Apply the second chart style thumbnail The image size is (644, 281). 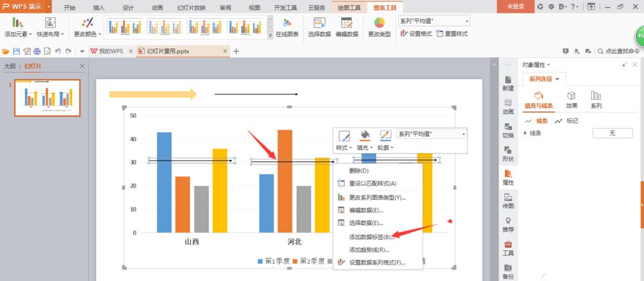[164, 27]
